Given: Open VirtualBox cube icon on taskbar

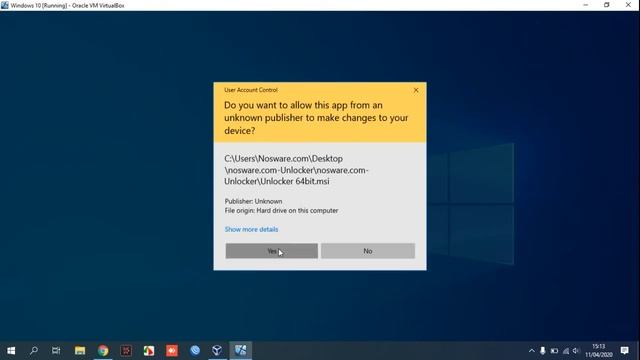Looking at the screenshot, I should click(217, 351).
